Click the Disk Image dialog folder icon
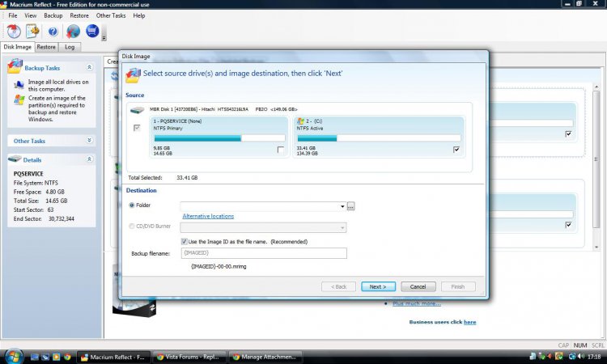 coord(133,75)
